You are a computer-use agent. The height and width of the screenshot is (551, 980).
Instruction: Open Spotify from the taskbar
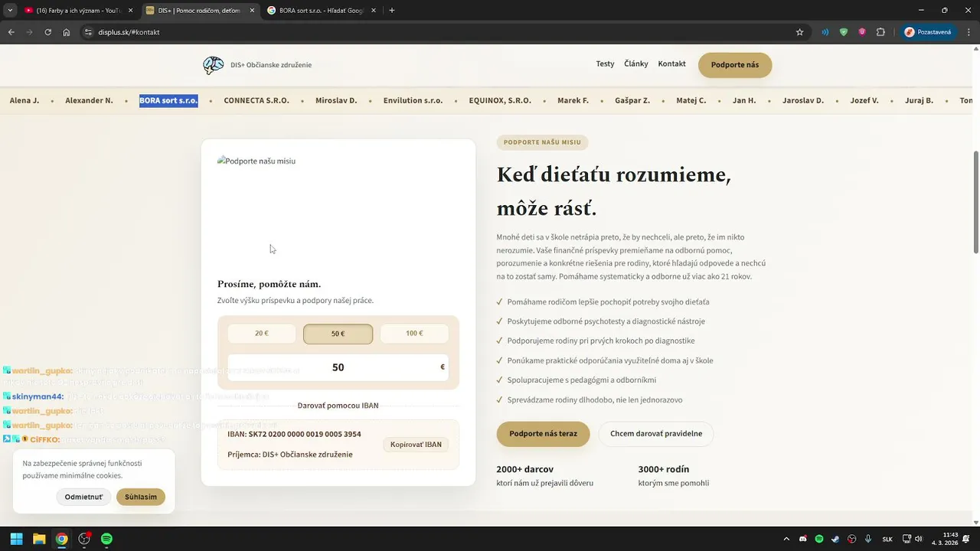tap(106, 539)
